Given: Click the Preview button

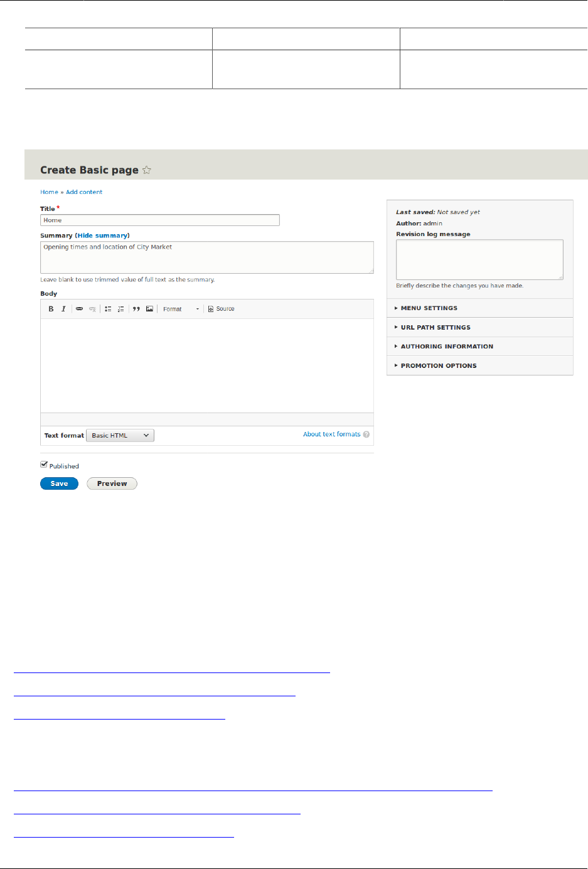Looking at the screenshot, I should coord(112,484).
